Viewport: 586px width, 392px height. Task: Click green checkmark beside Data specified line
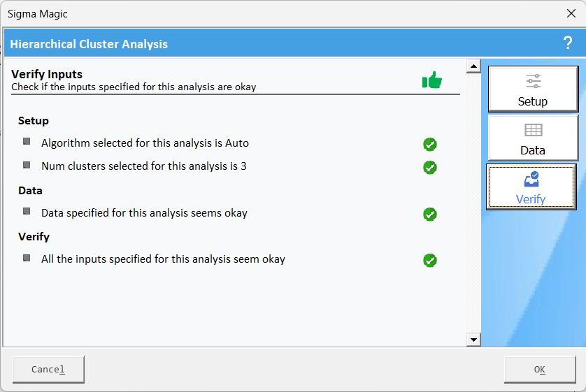coord(430,215)
